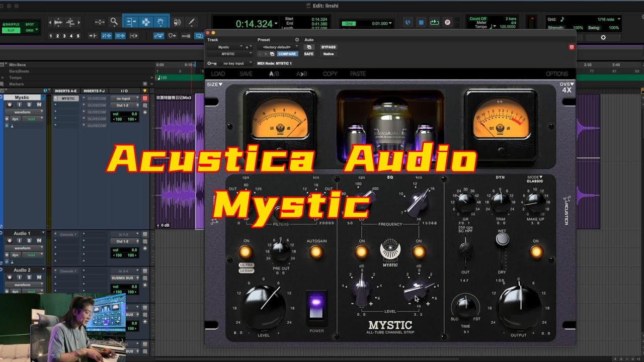Click the COMPARE button
Screen dimensions: 644x362
point(287,54)
